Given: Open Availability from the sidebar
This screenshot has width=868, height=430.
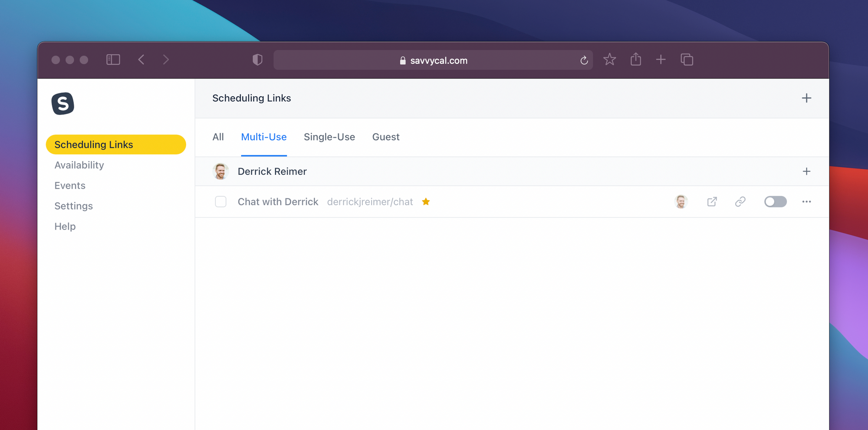Looking at the screenshot, I should [x=79, y=165].
